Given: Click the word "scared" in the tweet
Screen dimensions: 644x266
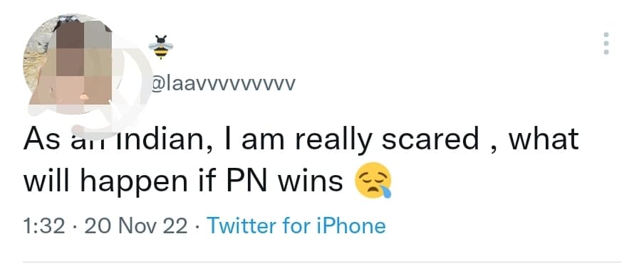Looking at the screenshot, I should 430,139.
